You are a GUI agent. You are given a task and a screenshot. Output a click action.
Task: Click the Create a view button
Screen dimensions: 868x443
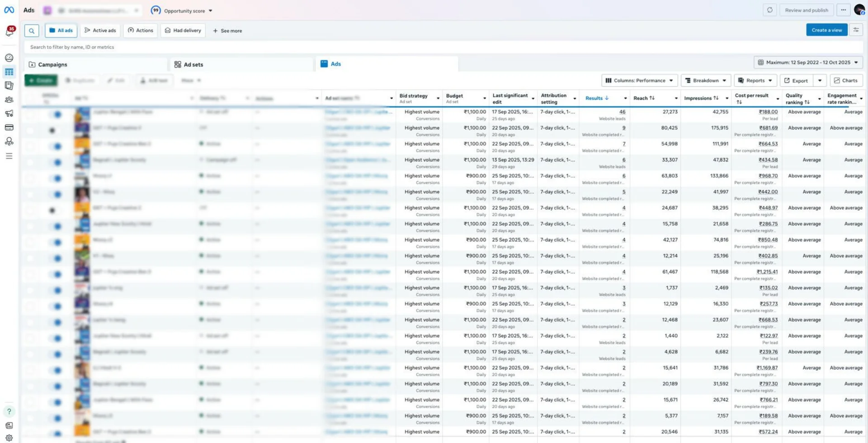point(826,30)
